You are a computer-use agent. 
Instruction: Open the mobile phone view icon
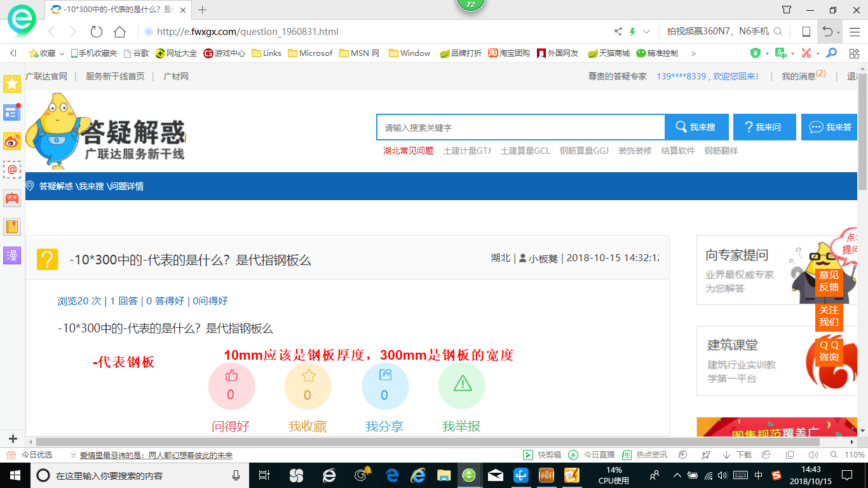coord(806,32)
